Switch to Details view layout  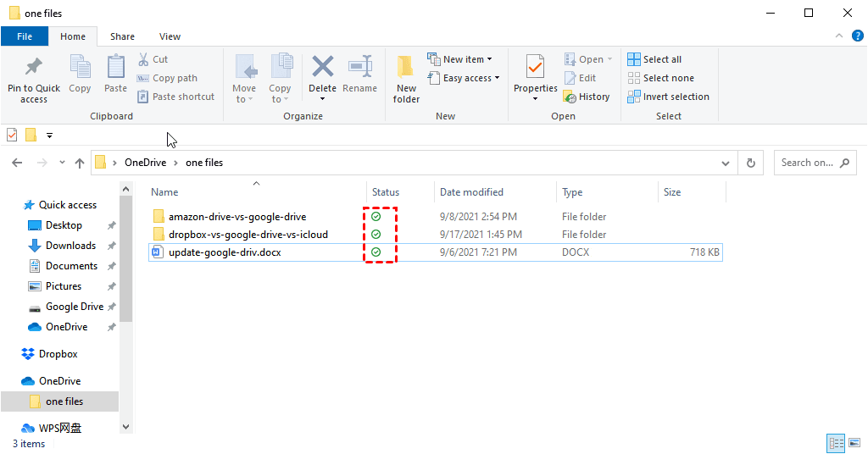point(836,443)
